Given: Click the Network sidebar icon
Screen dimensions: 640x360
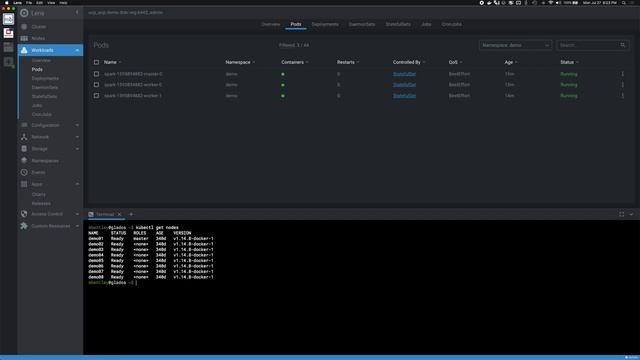Looking at the screenshot, I should 24,137.
